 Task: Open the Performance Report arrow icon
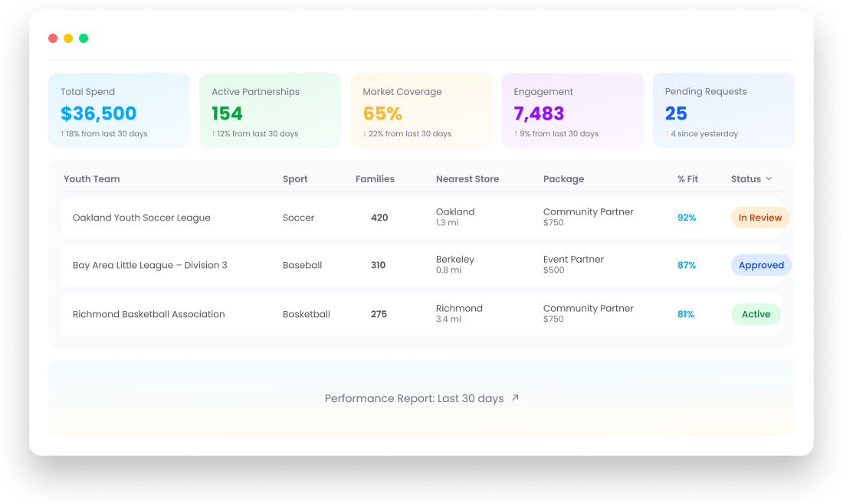[x=515, y=398]
